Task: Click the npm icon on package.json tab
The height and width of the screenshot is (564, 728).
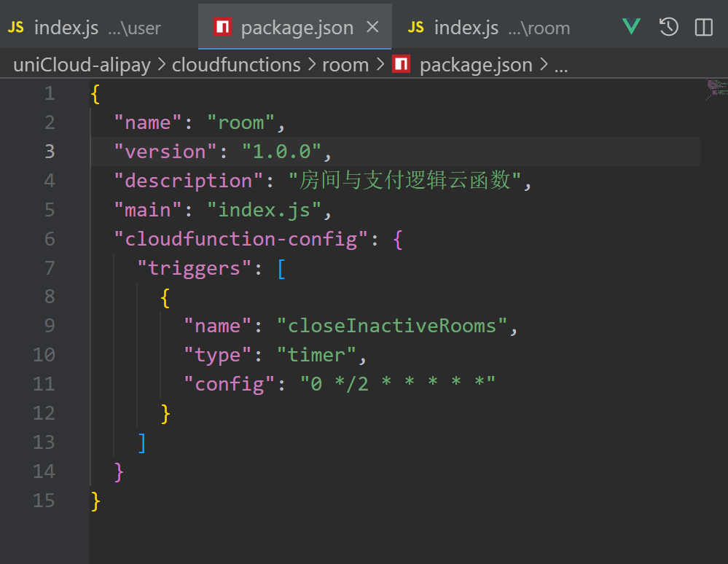Action: point(222,28)
